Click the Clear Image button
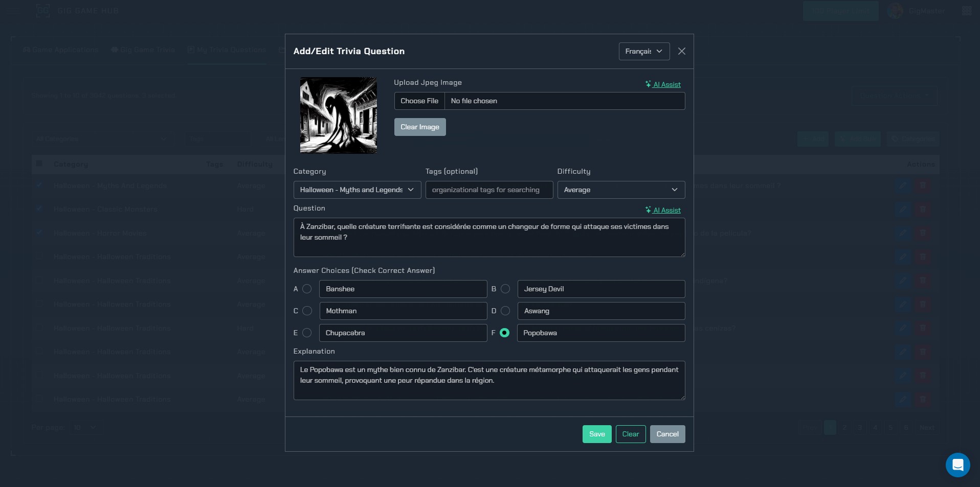980x487 pixels. pyautogui.click(x=419, y=127)
